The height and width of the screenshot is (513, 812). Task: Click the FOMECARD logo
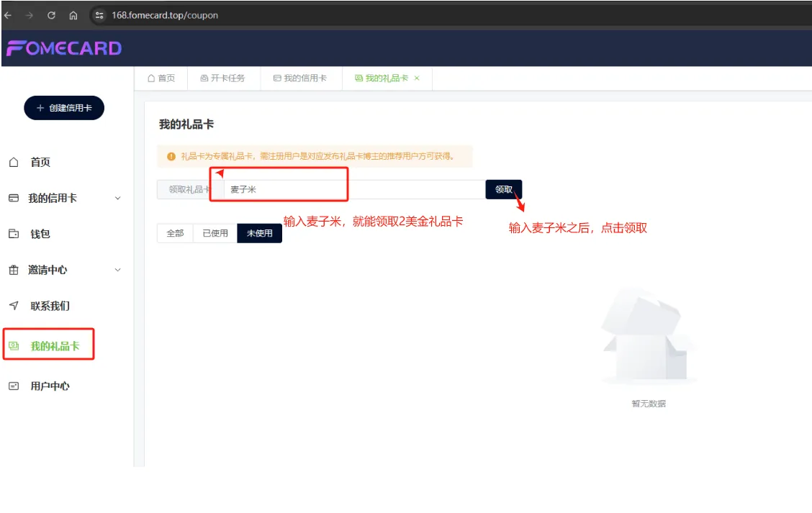point(63,47)
